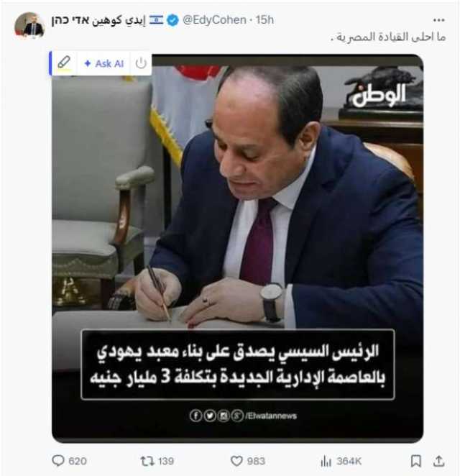Open the view analytics bar chart icon
The image size is (460, 476).
tap(326, 461)
